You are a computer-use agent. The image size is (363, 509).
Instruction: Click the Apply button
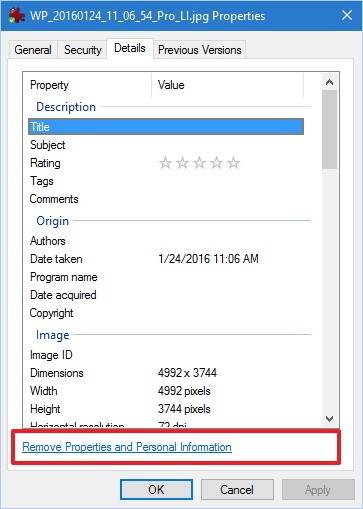pos(318,489)
